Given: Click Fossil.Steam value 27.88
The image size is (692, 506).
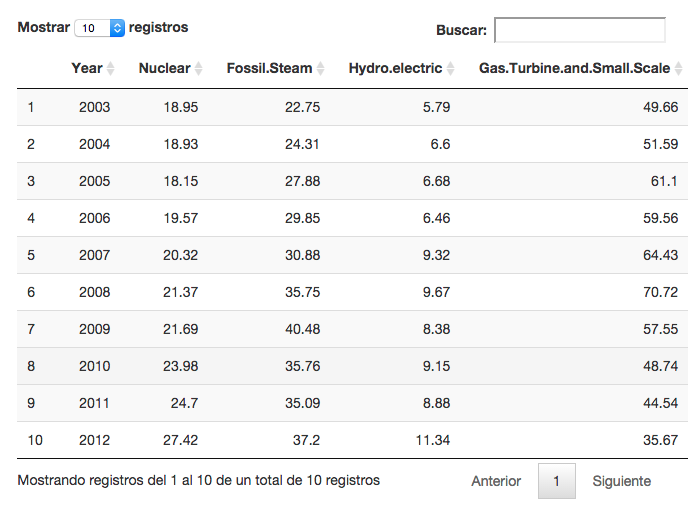Looking at the screenshot, I should coord(302,181).
